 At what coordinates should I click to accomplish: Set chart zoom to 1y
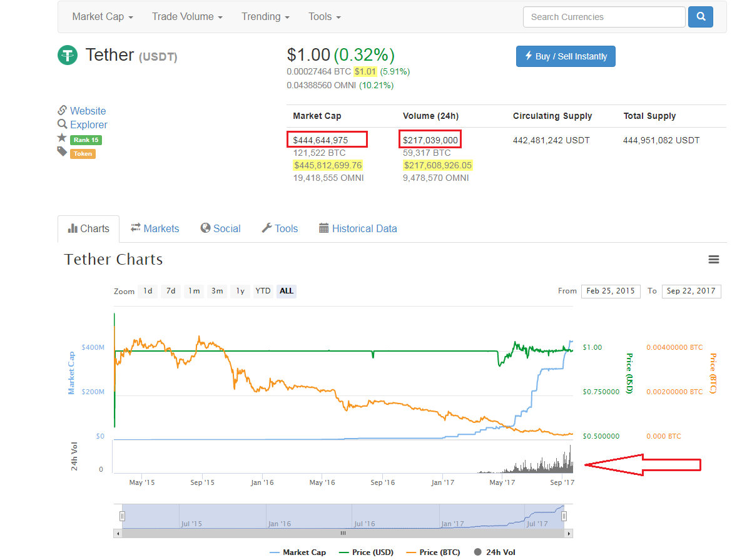(240, 291)
